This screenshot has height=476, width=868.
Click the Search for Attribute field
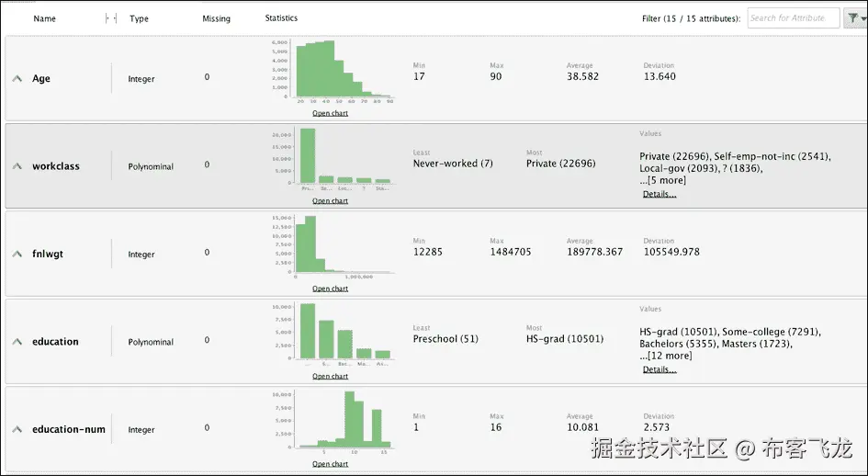[x=794, y=18]
